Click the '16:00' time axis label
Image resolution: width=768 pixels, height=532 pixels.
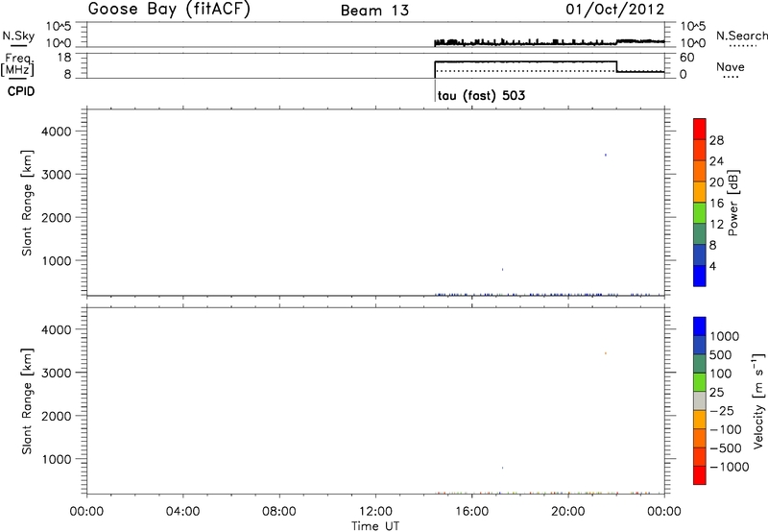471,512
